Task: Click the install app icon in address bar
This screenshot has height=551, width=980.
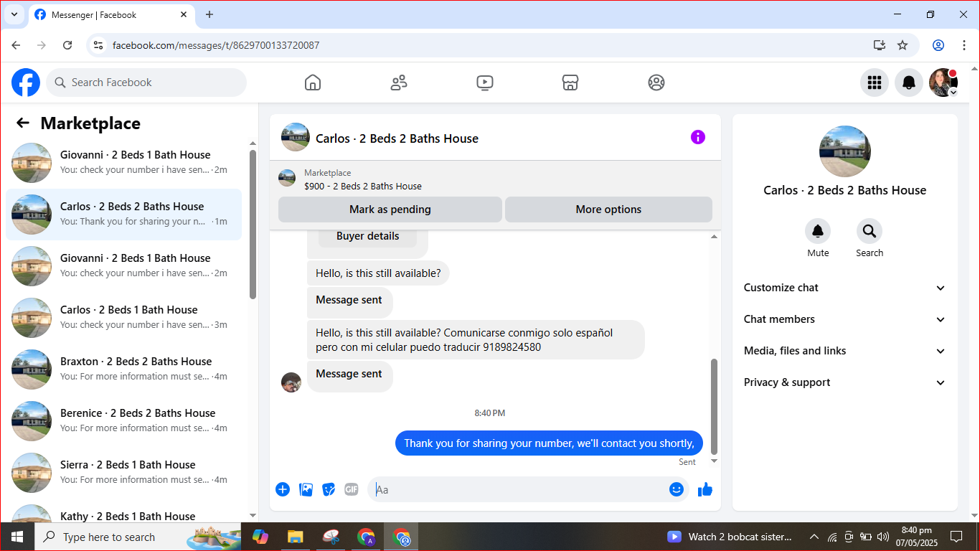Action: (x=880, y=45)
